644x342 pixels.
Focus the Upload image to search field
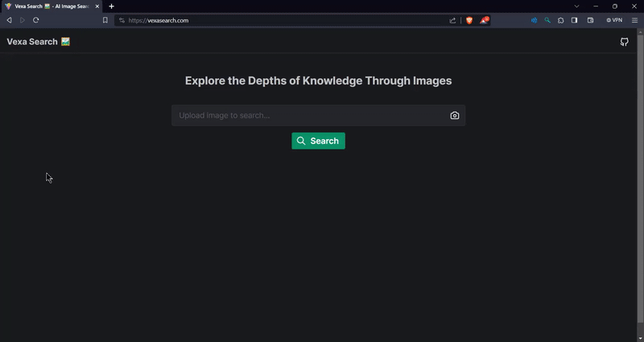point(318,115)
